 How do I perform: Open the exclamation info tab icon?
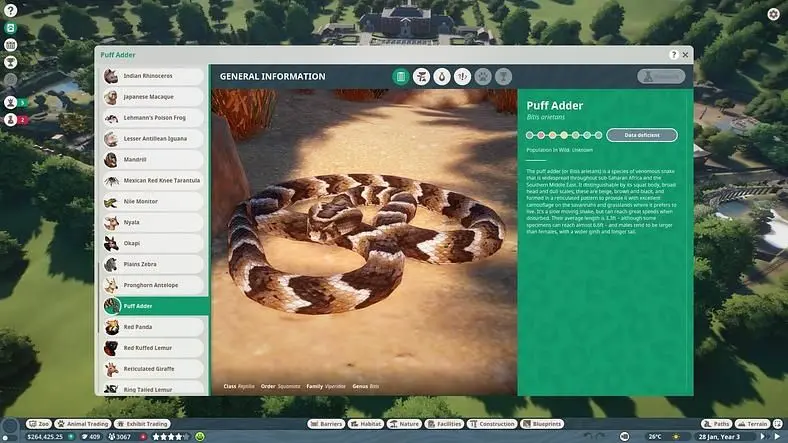tap(462, 77)
